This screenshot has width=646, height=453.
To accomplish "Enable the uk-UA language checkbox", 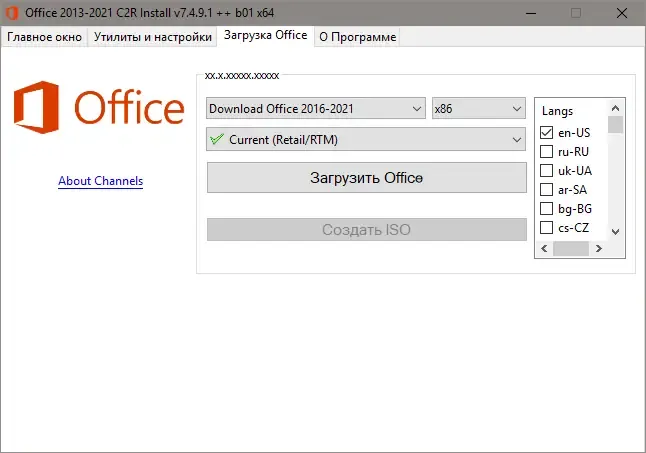I will [546, 170].
